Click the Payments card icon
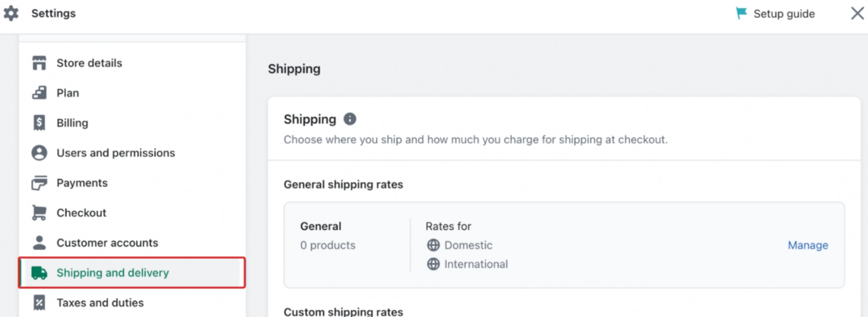 (40, 183)
